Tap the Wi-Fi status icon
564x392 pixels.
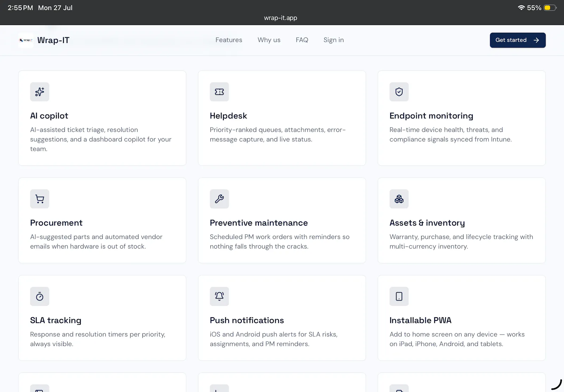[521, 8]
